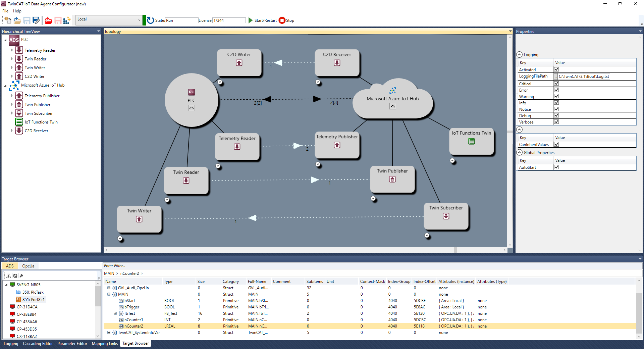Switch to the OpcUa tab
The image size is (644, 349).
tap(28, 266)
